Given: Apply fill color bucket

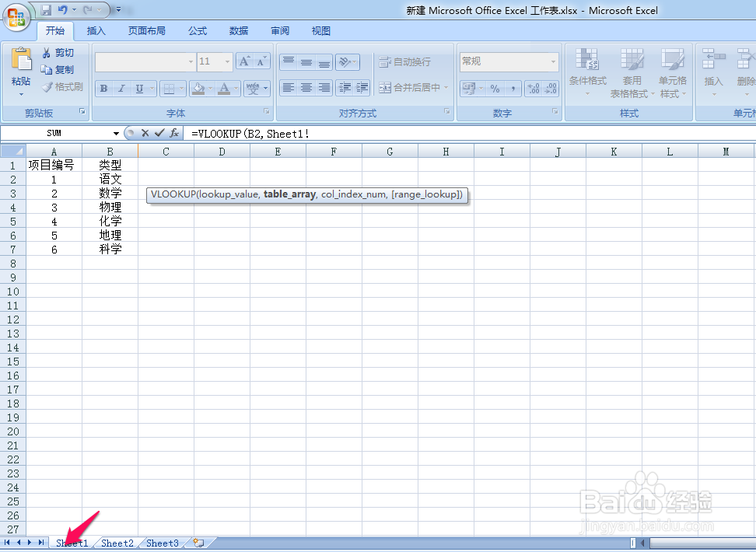Looking at the screenshot, I should (198, 88).
